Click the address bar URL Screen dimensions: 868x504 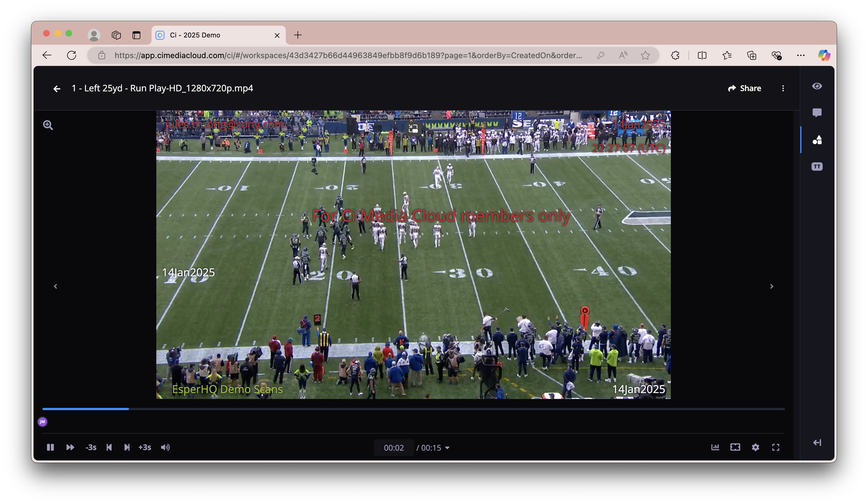348,55
